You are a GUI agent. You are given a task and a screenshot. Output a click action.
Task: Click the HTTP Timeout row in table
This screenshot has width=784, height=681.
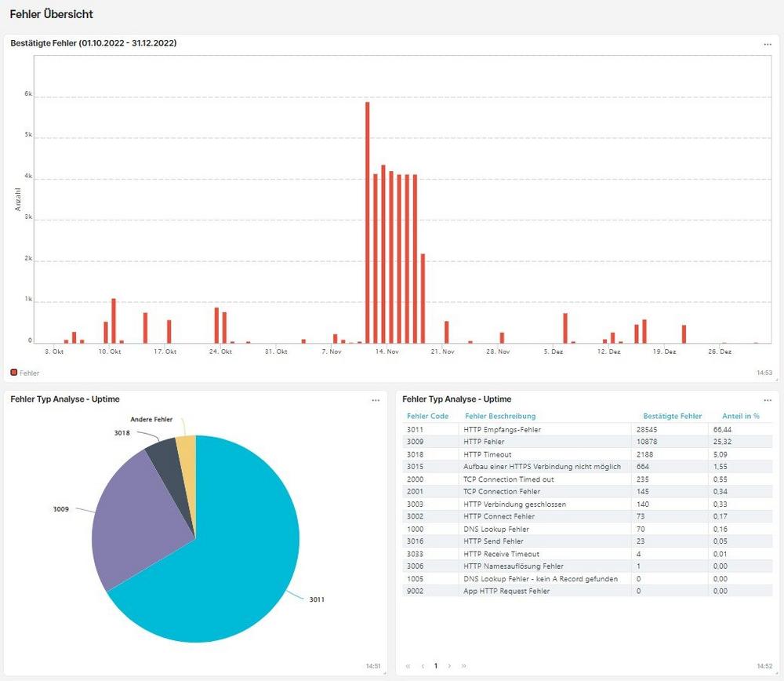[x=487, y=454]
